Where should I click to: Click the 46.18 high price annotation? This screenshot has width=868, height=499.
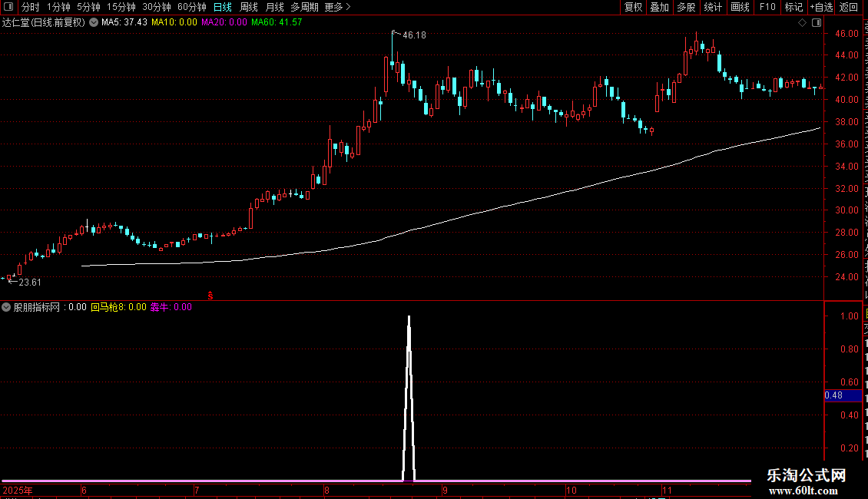(x=414, y=35)
